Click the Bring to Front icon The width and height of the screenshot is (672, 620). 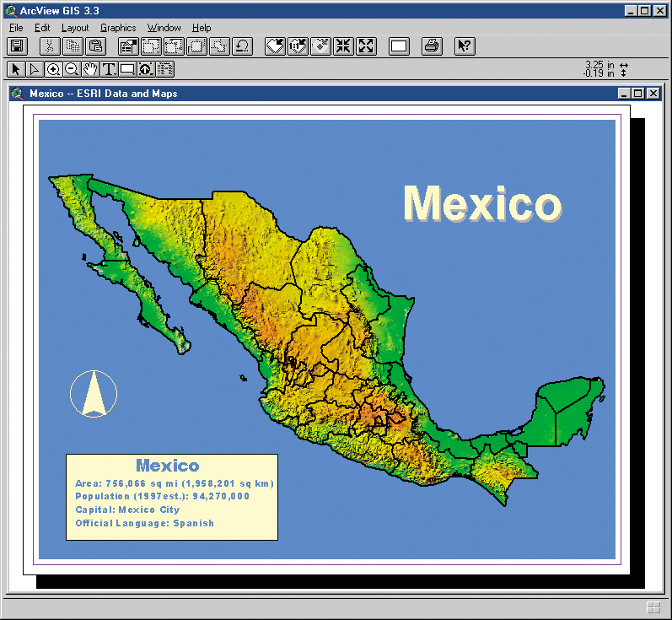tap(196, 46)
